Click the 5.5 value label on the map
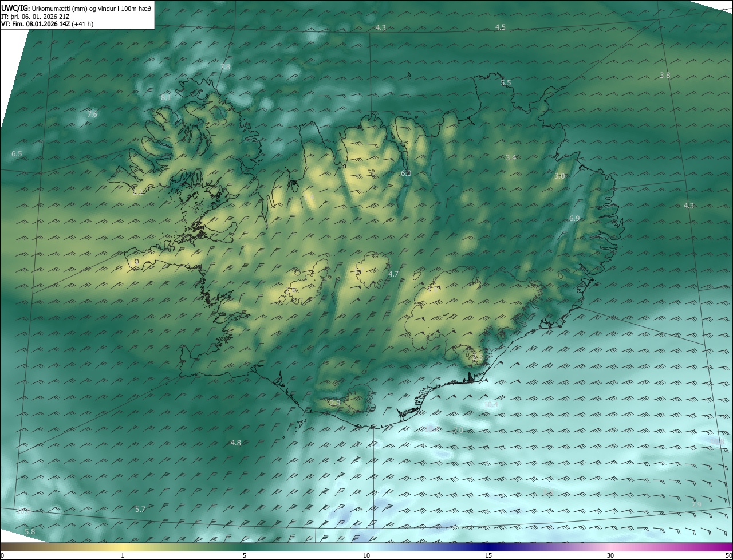733x560 pixels. tap(506, 82)
